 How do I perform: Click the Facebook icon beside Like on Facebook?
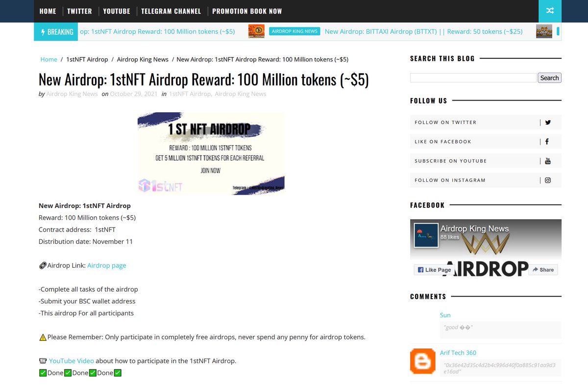(547, 141)
